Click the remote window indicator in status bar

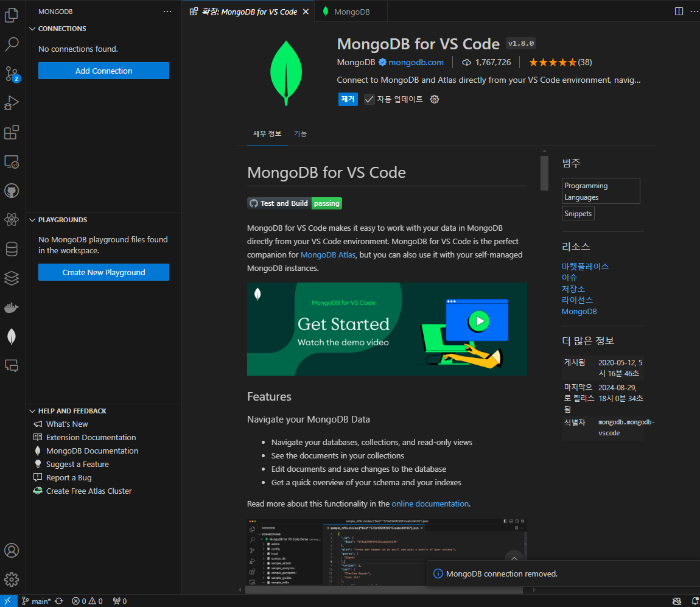8,601
